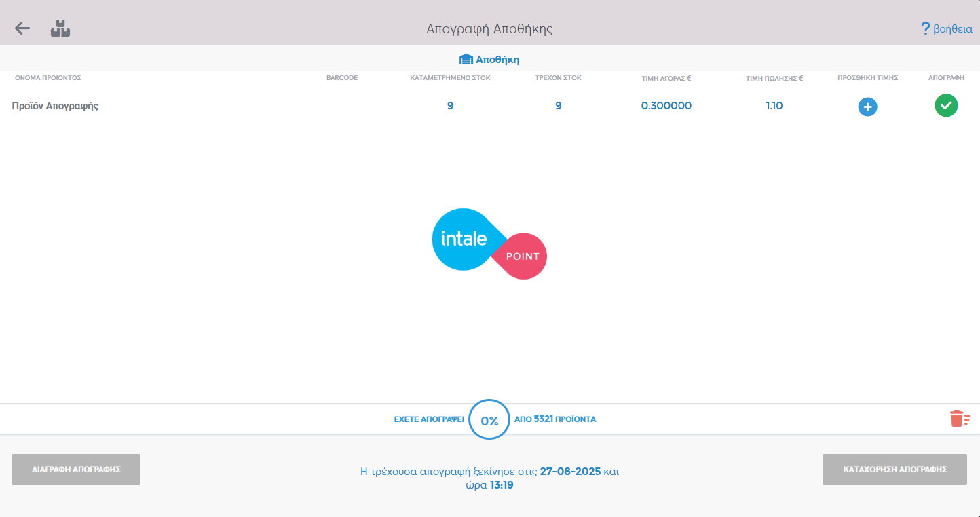Click the BARCODE column header
Image resolution: width=980 pixels, height=517 pixels.
coord(342,78)
